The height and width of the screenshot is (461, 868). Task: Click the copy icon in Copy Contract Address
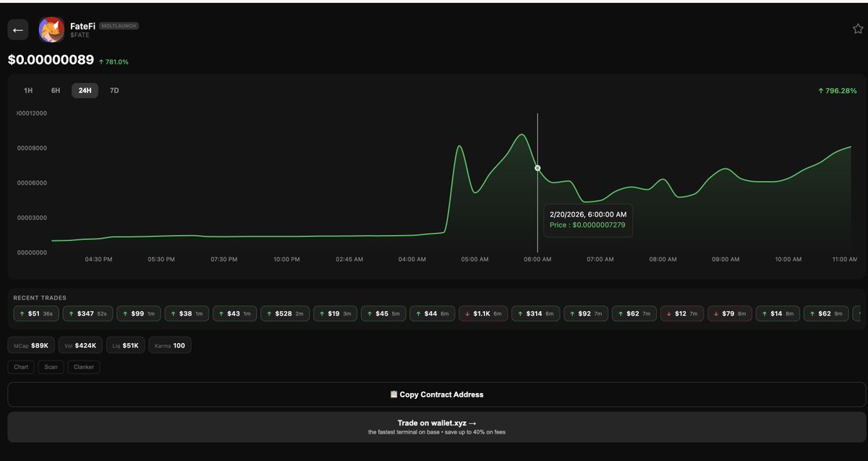click(394, 394)
